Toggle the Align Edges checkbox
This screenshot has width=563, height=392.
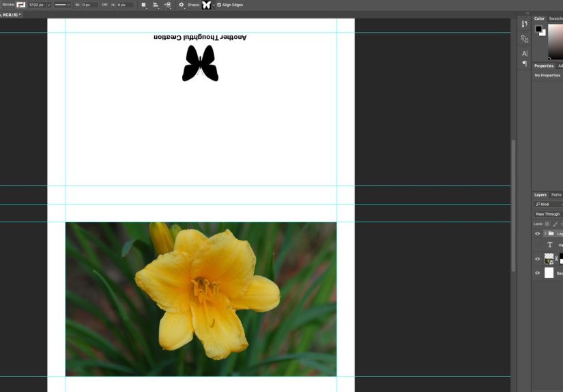(x=219, y=5)
